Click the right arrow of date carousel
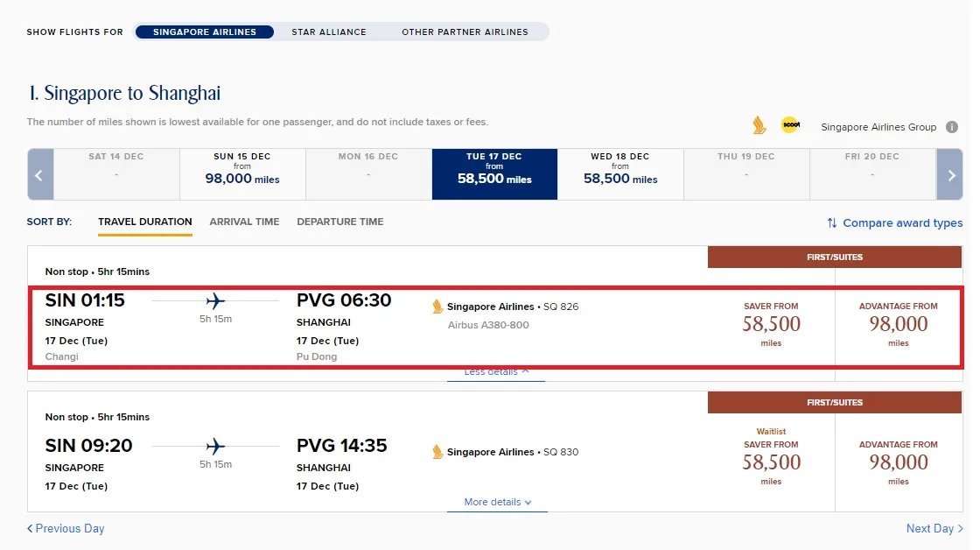This screenshot has height=550, width=980. (x=950, y=174)
